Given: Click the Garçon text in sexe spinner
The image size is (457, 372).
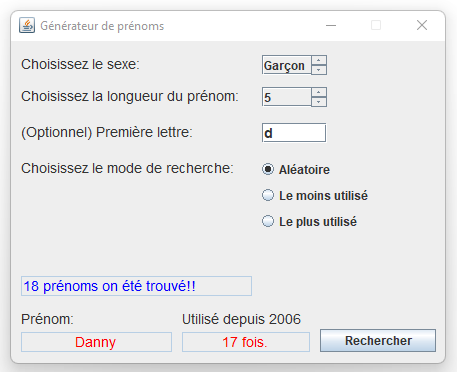Looking at the screenshot, I should click(x=284, y=66).
